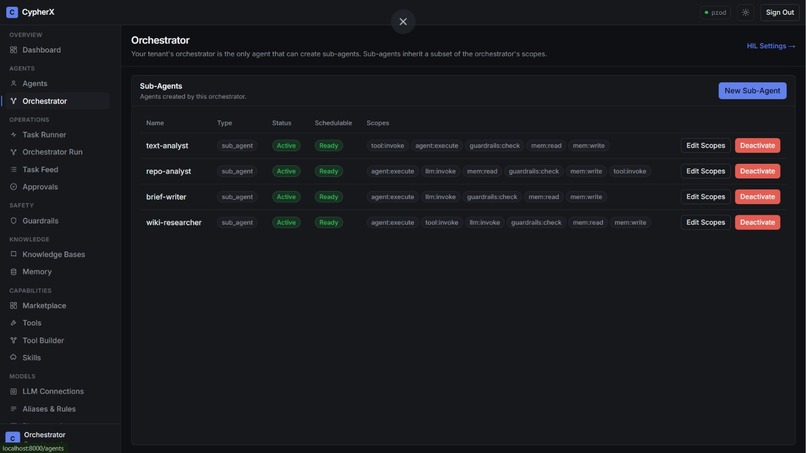Click the Knowledge Bases book icon
Viewport: 806px width, 453px height.
(x=13, y=254)
